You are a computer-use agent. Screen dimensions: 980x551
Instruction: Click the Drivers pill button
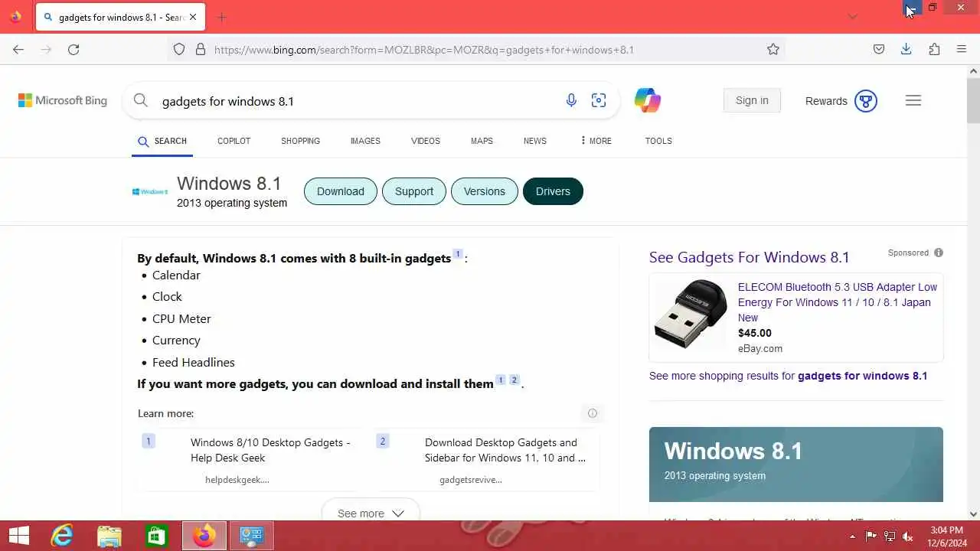pyautogui.click(x=553, y=191)
